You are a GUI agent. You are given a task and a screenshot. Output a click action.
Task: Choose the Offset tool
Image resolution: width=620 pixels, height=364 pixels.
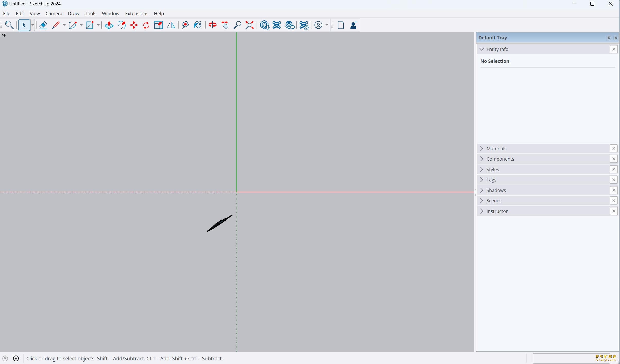coord(121,25)
